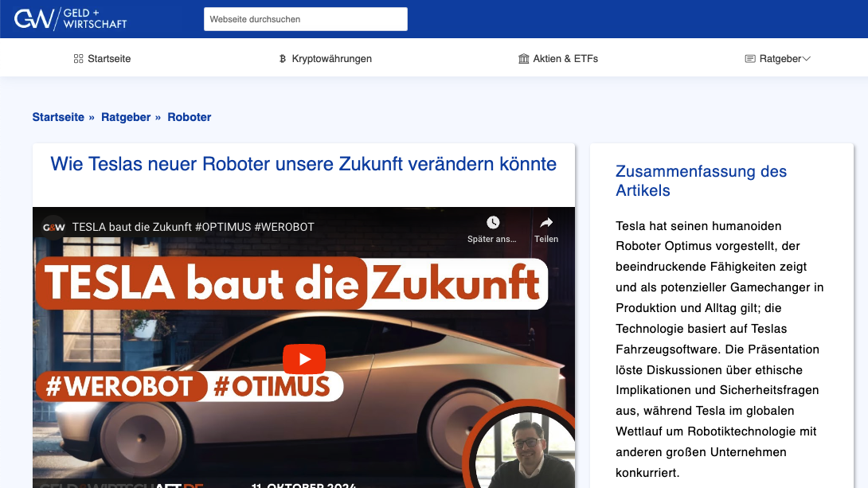868x488 pixels.
Task: Open the article headline about Teslas Roboter
Action: pos(303,165)
